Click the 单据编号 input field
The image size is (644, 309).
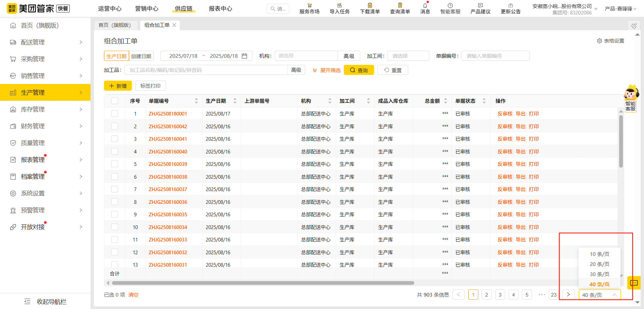(495, 56)
